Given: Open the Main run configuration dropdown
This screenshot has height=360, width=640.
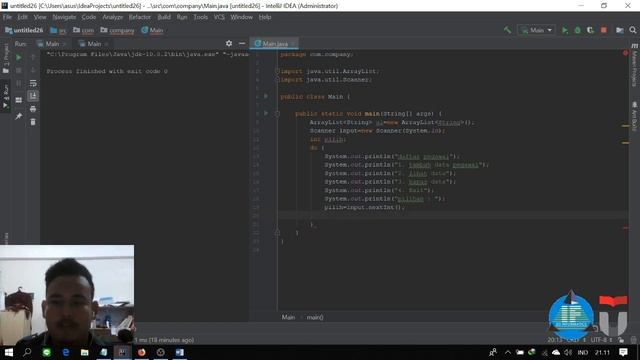Looking at the screenshot, I should click(x=536, y=30).
